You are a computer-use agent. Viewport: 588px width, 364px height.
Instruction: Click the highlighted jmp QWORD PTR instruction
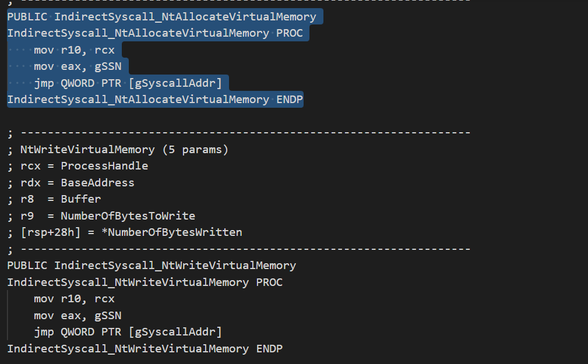[x=128, y=83]
